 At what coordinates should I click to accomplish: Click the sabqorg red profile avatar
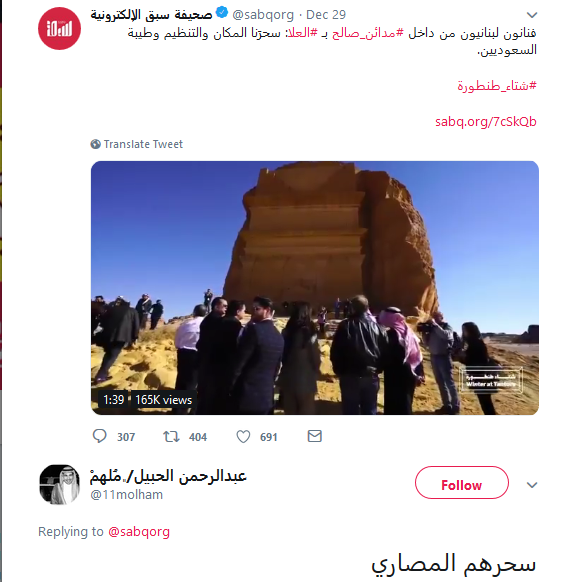pos(59,28)
